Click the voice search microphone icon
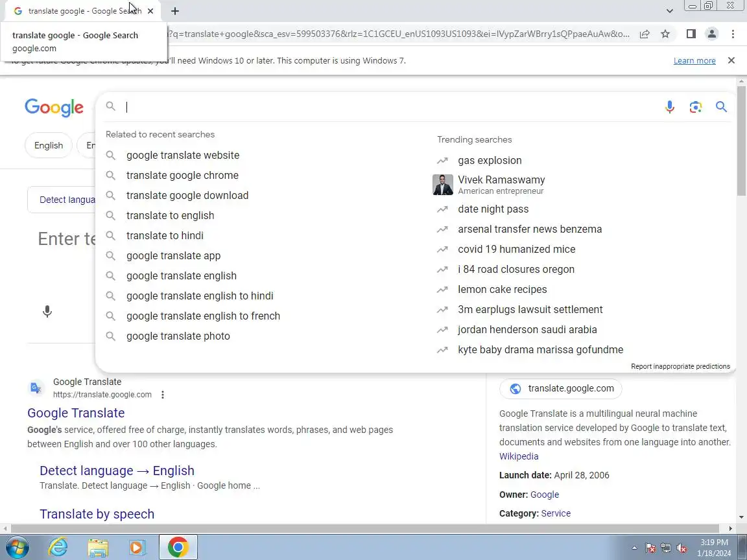The width and height of the screenshot is (747, 560). tap(669, 107)
